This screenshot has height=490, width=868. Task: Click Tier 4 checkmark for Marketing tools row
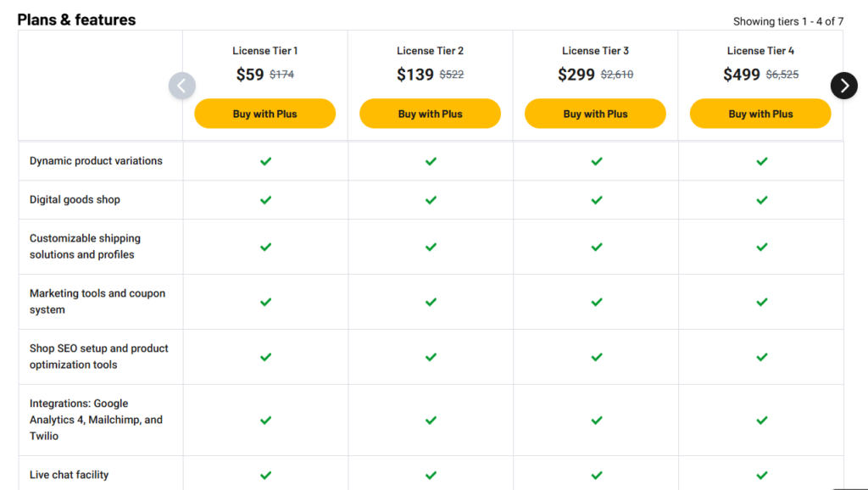coord(762,302)
